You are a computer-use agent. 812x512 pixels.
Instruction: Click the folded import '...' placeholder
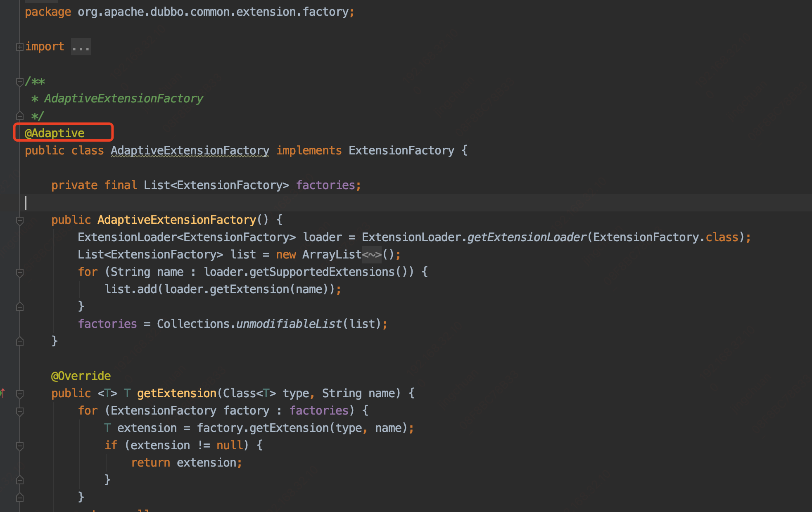click(81, 47)
